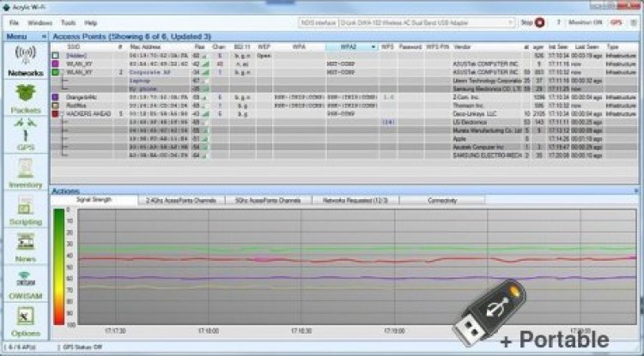Open the GPS section in the sidebar
The image size is (644, 356).
coord(26,136)
